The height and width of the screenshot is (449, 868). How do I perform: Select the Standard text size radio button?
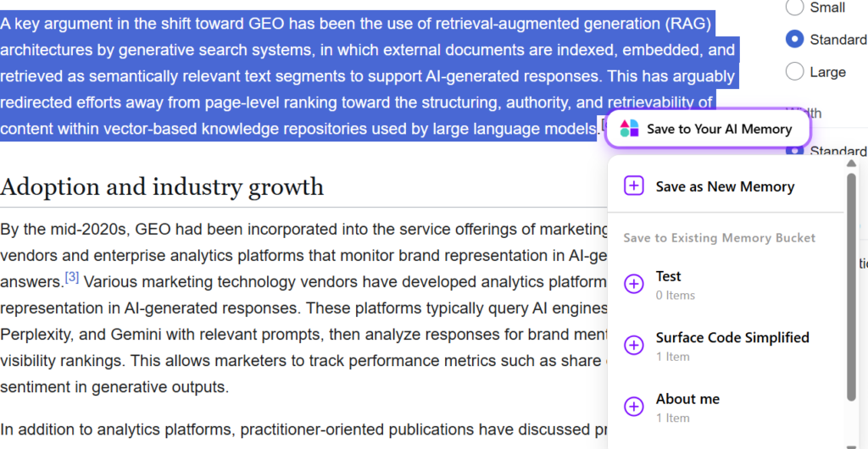pyautogui.click(x=794, y=39)
